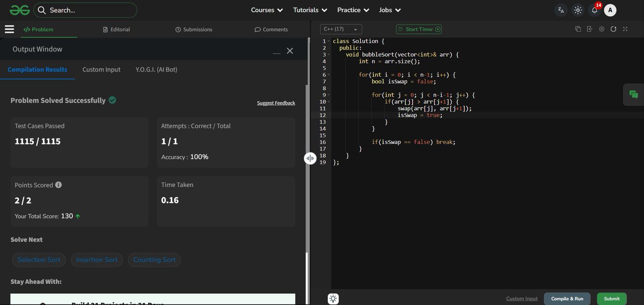Image resolution: width=644 pixels, height=305 pixels.
Task: Open the language translate icon
Action: [x=561, y=10]
